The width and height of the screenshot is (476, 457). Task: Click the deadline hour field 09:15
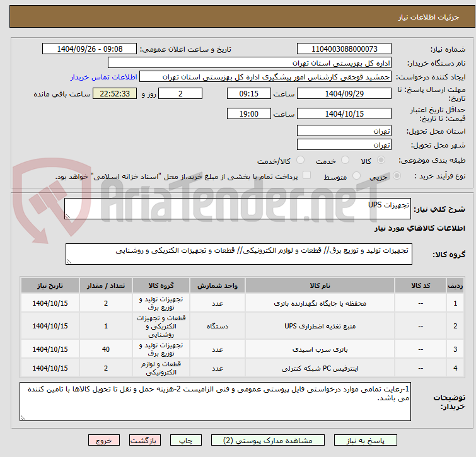tap(248, 93)
